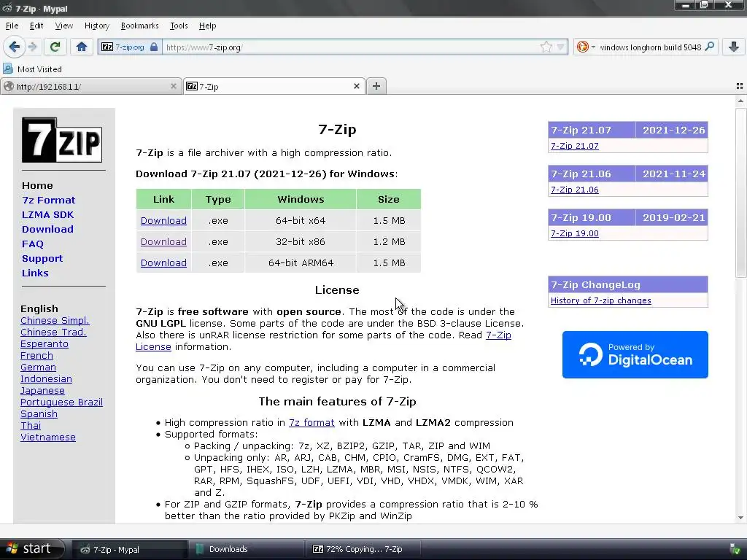Screen dimensions: 747x560
Task: Open the LZMA SDK sidebar link
Action: [x=47, y=214]
